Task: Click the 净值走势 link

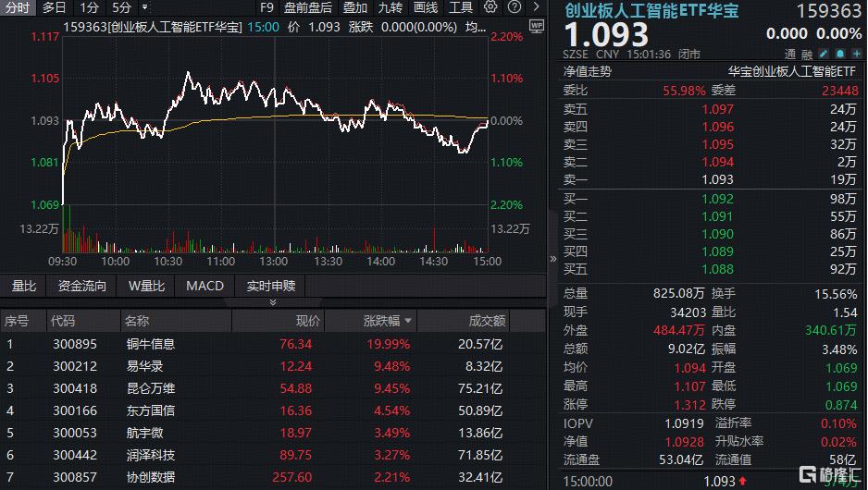Action: click(588, 71)
